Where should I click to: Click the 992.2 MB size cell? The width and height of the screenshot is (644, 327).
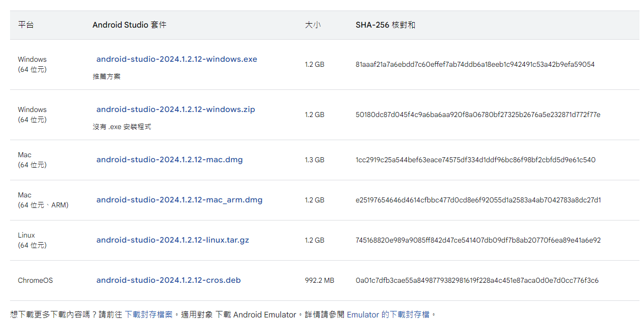pos(319,280)
